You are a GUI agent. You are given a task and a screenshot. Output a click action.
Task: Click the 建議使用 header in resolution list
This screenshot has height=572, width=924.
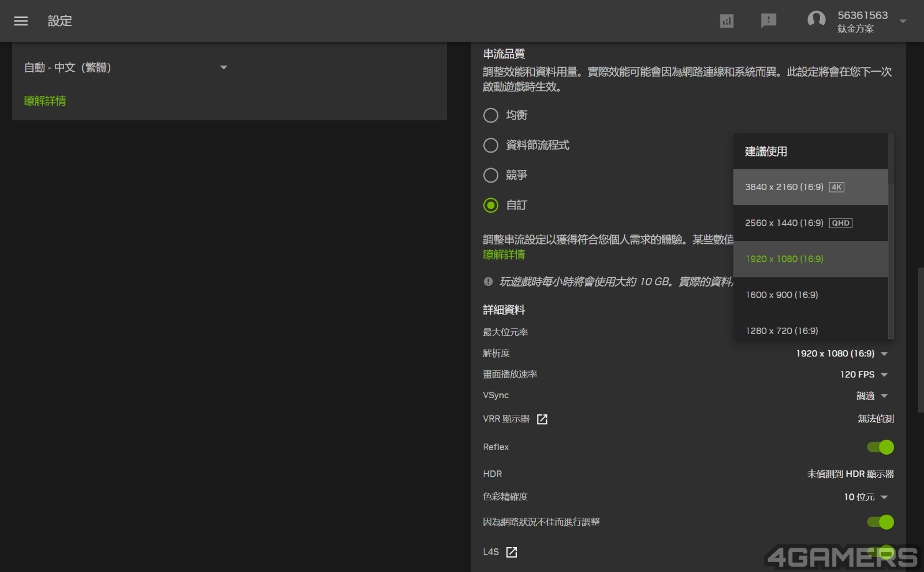[766, 151]
